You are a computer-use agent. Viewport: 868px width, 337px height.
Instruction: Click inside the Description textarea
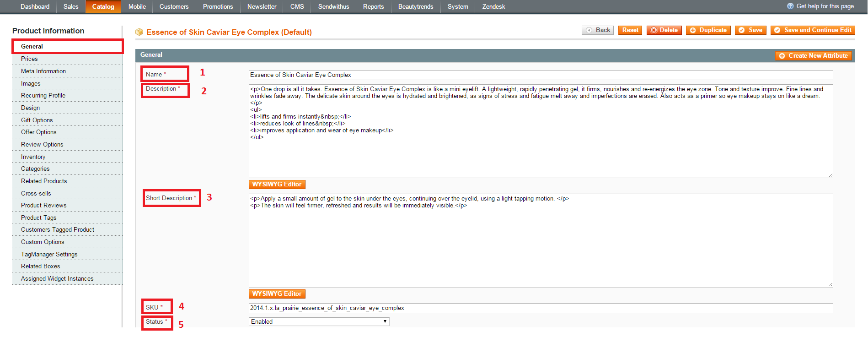541,131
